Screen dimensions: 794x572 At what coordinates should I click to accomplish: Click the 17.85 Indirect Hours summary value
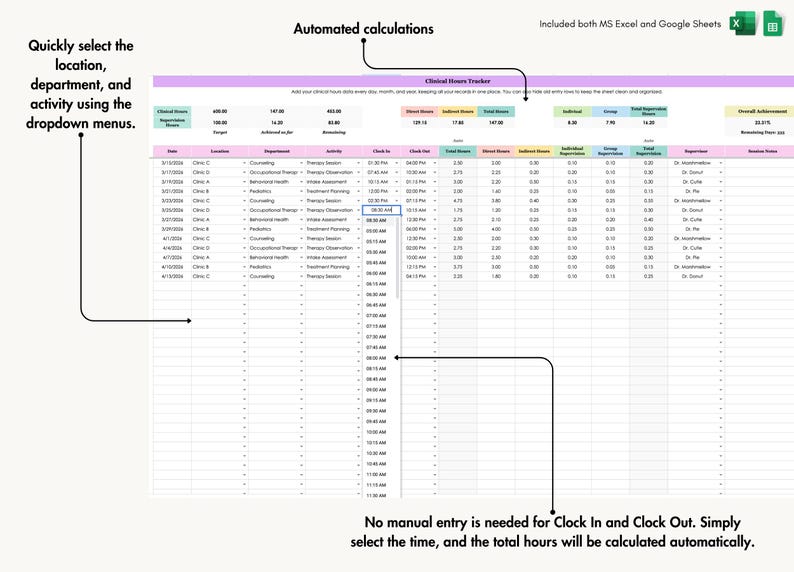click(x=458, y=122)
